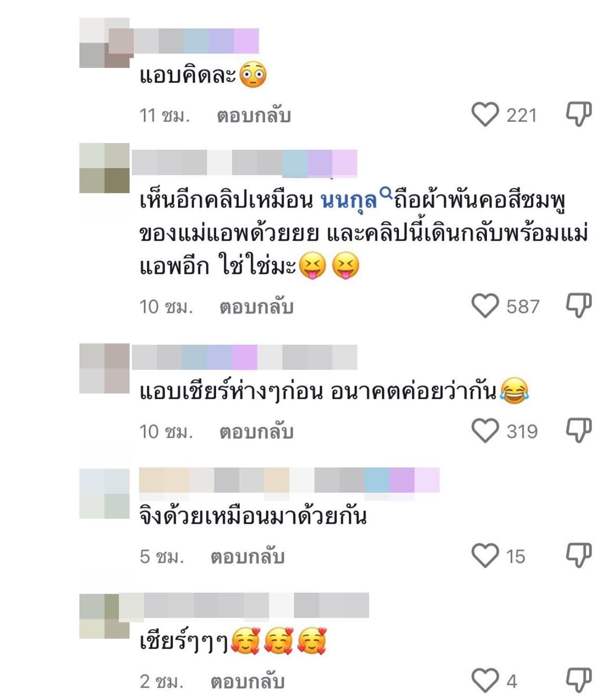Reply to the 11 ชม. comment via ตอบกลับ
Screen dimensions: 616x700
click(254, 116)
